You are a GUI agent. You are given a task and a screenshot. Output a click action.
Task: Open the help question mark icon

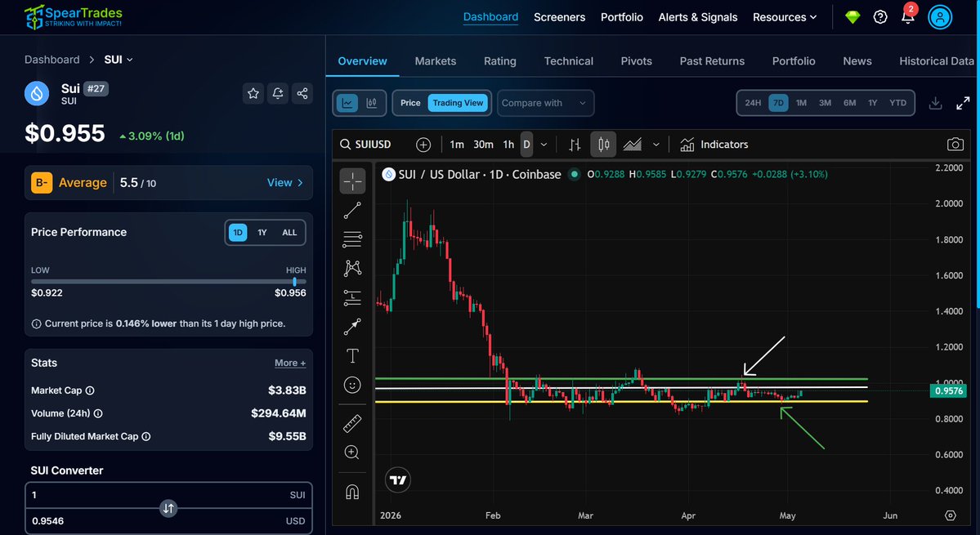point(880,17)
